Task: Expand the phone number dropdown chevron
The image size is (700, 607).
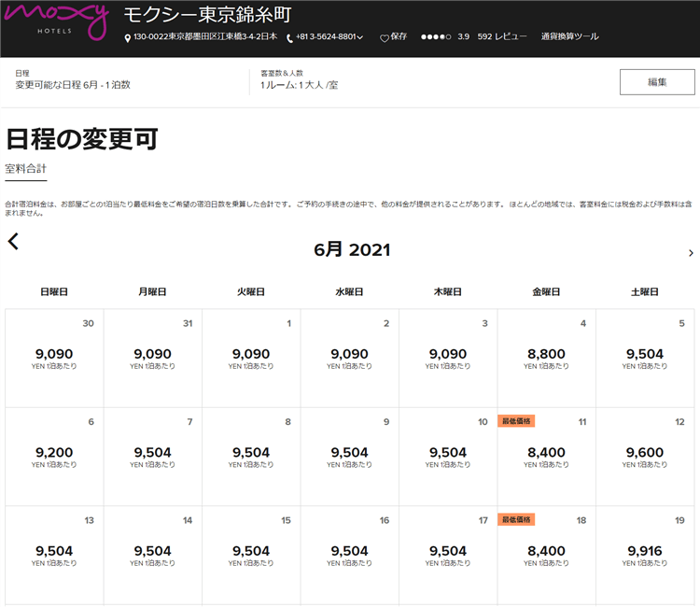Action: point(360,37)
